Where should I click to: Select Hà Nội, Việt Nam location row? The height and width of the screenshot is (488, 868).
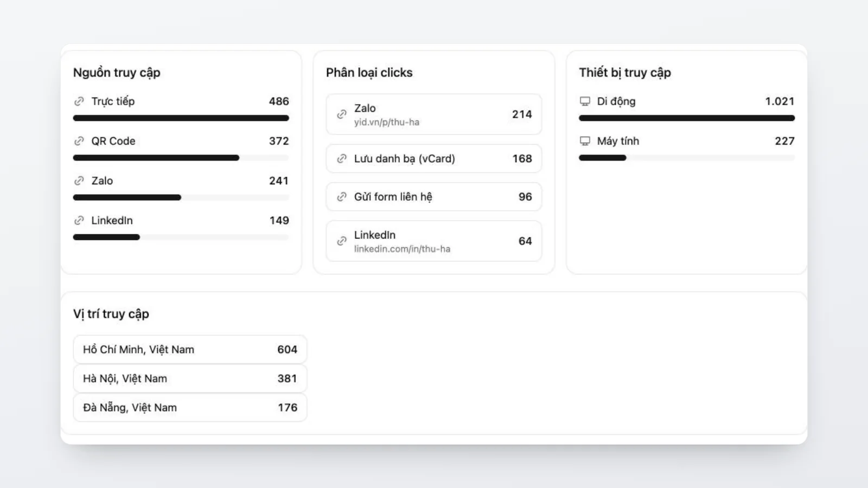pos(190,378)
